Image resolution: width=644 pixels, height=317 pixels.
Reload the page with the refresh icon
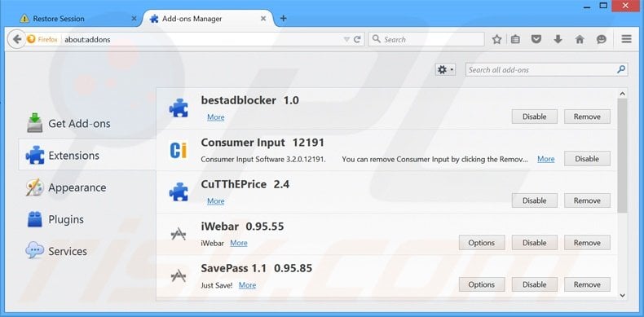pyautogui.click(x=357, y=39)
